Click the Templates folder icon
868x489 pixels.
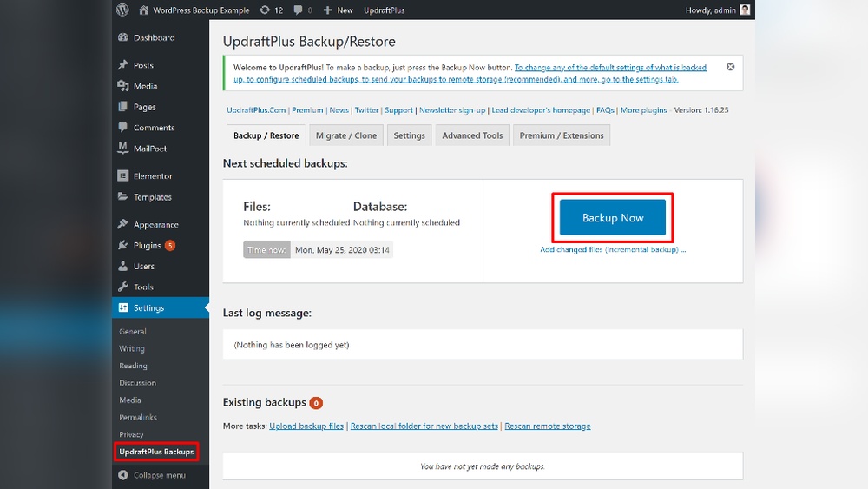click(123, 196)
